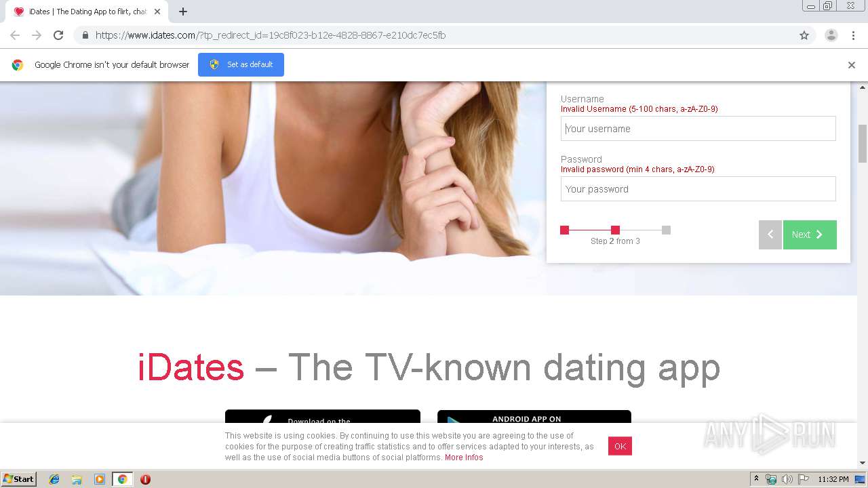
Task: Show hidden system tray icons
Action: click(757, 479)
